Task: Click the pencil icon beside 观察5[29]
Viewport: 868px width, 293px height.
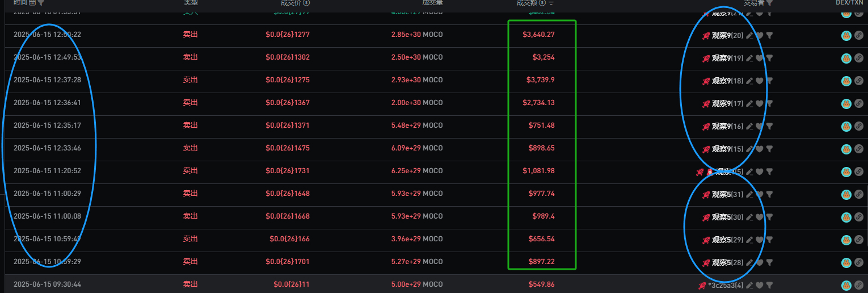Action: pos(749,240)
